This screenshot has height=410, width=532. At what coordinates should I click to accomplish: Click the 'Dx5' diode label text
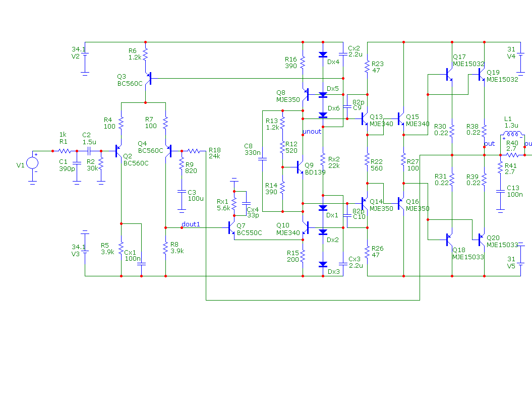[x=333, y=89]
